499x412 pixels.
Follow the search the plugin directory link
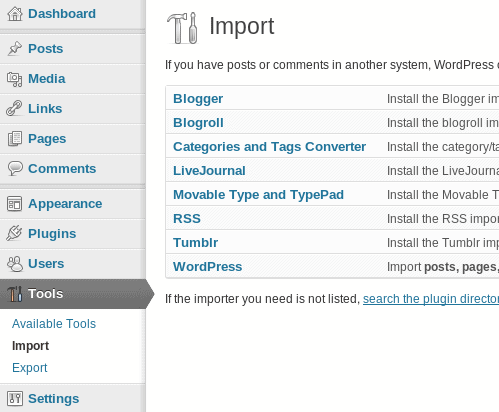tap(431, 299)
